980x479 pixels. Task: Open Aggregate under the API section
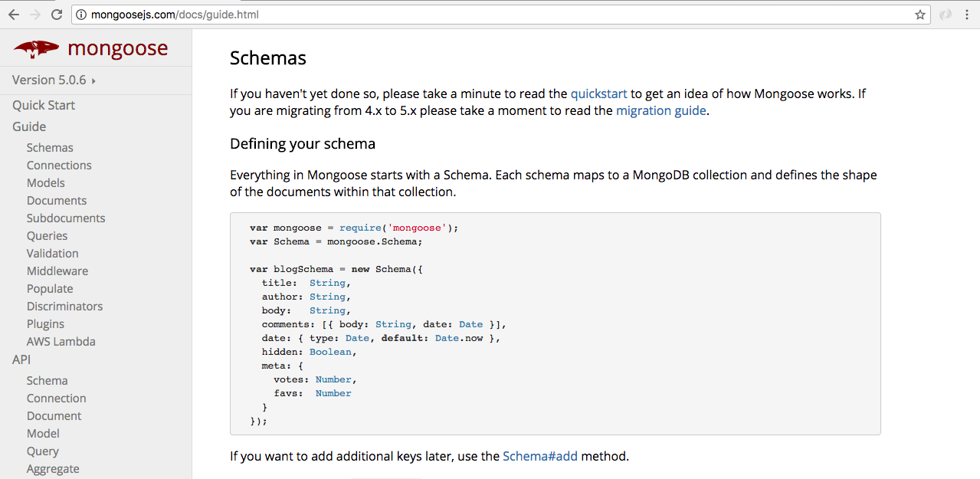[53, 469]
